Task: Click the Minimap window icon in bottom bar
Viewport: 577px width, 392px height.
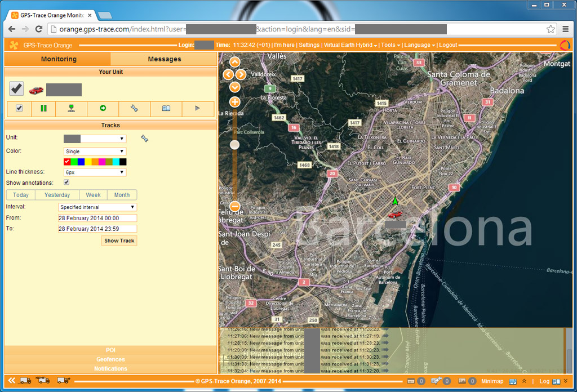Action: pyautogui.click(x=513, y=382)
